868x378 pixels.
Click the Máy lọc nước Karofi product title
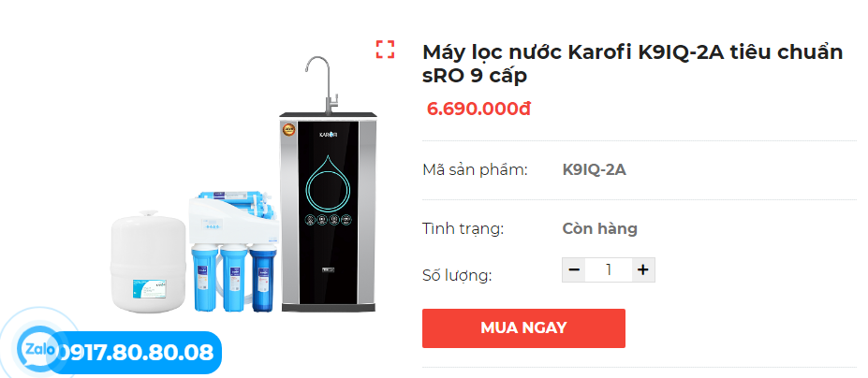(x=633, y=64)
